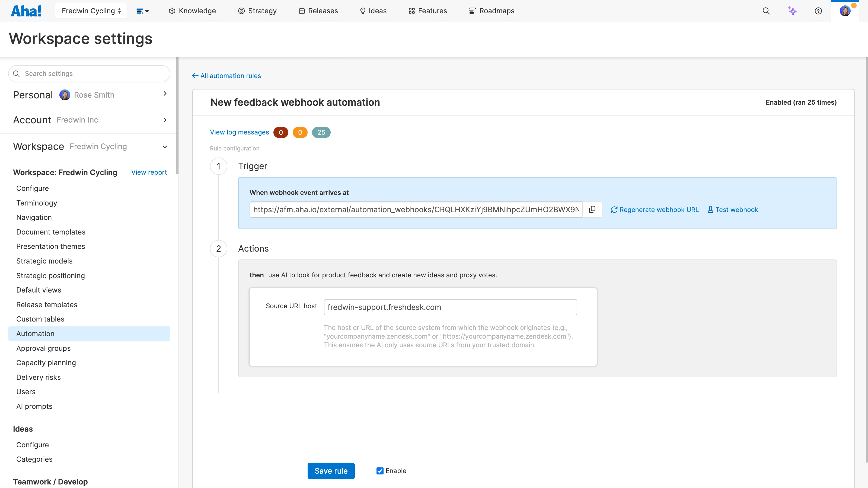Viewport: 868px width, 488px height.
Task: Open global search
Action: point(766,11)
